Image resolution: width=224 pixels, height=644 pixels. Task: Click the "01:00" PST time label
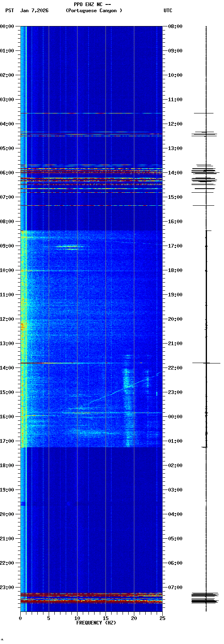(x=7, y=51)
